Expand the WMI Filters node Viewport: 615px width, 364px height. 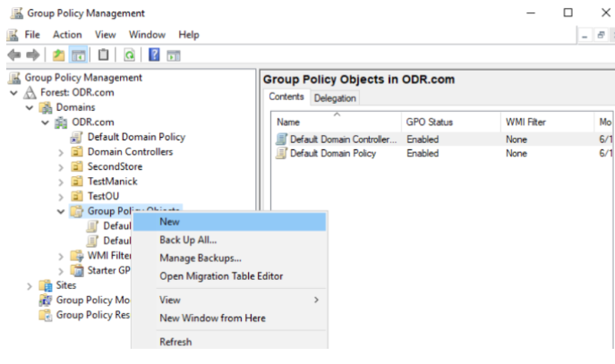61,257
